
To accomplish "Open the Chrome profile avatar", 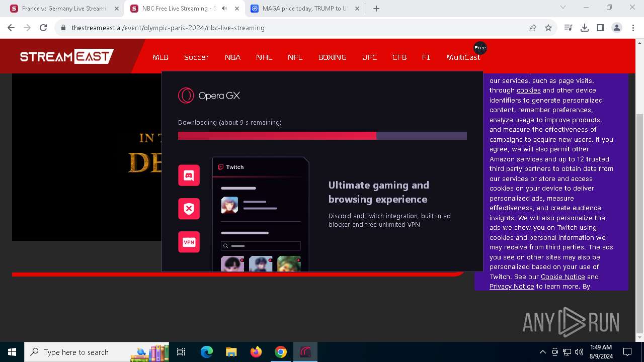I will click(x=616, y=28).
